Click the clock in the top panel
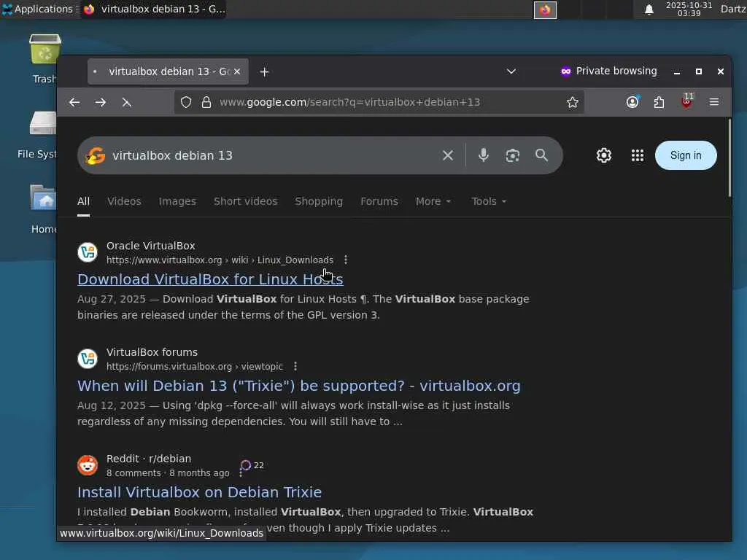The image size is (747, 560). (x=689, y=9)
